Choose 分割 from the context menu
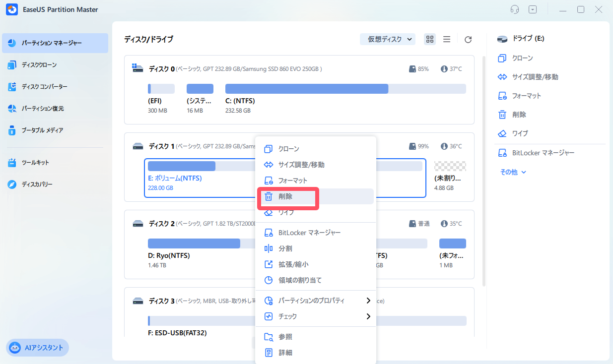Screen dimensions: 613x364 click(285, 248)
